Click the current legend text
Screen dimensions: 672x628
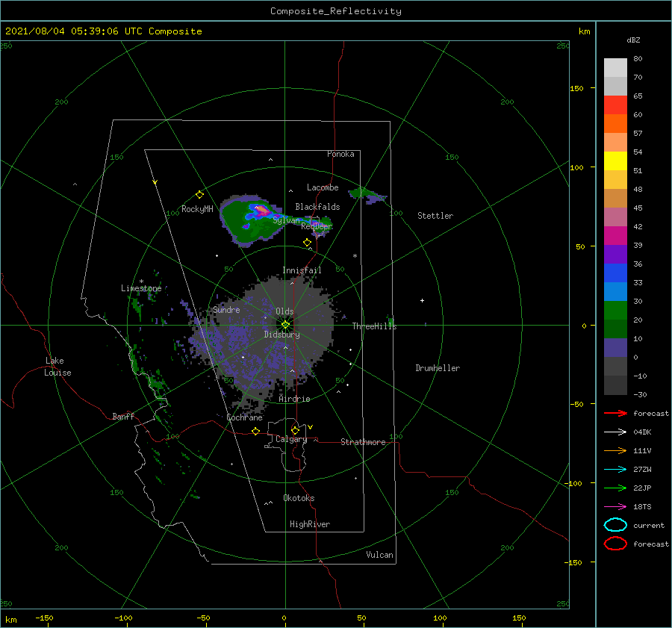[x=649, y=525]
